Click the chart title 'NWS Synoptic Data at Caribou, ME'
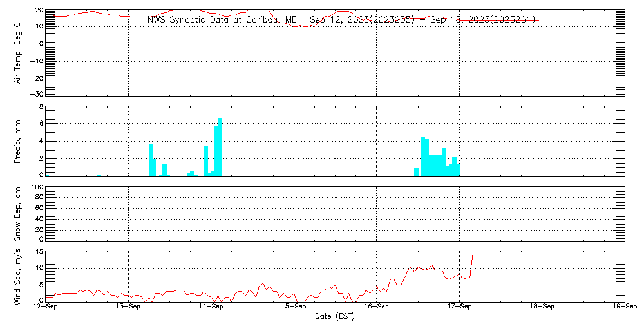 [221, 20]
